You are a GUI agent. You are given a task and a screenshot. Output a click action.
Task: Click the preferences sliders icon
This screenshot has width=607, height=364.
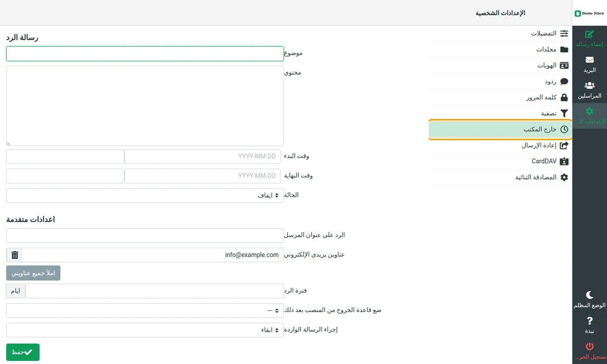point(564,34)
